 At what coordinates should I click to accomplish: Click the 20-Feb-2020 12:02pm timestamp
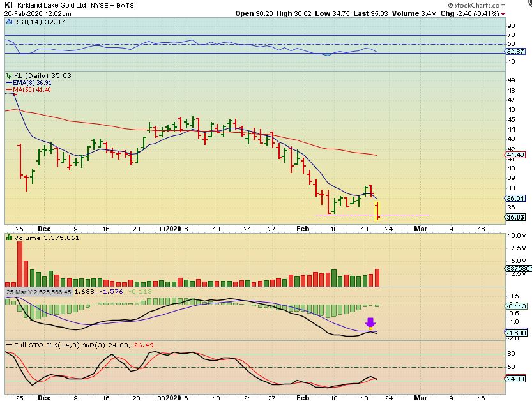point(38,14)
